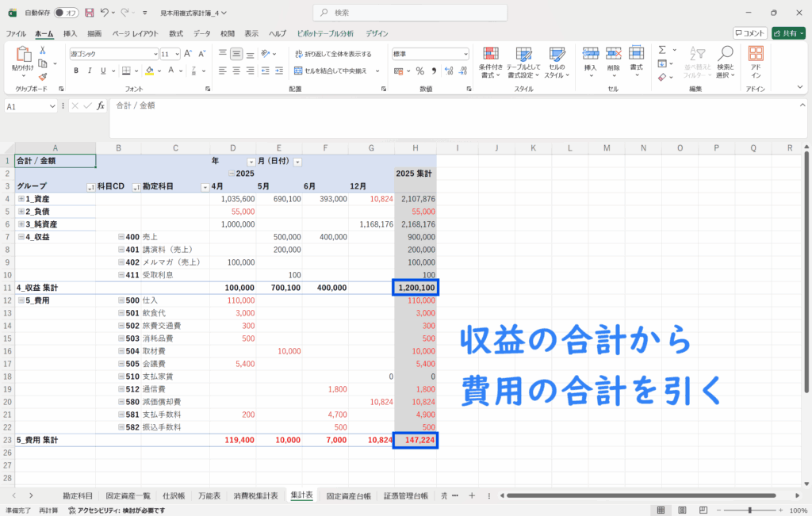Switch to the 仕訳帳 sheet tab
Screen dimensions: 812x516
pos(171,495)
